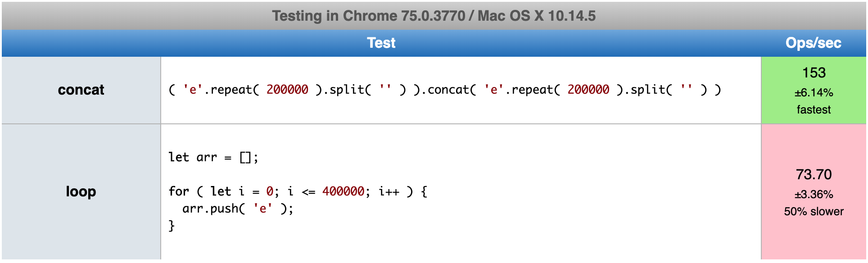Select the 'Test' column header

click(381, 43)
